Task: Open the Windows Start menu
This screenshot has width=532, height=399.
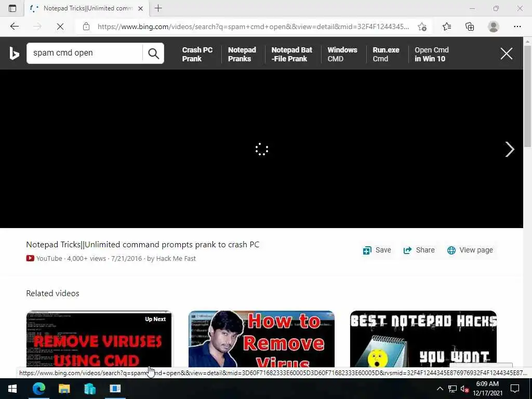Action: (12, 389)
